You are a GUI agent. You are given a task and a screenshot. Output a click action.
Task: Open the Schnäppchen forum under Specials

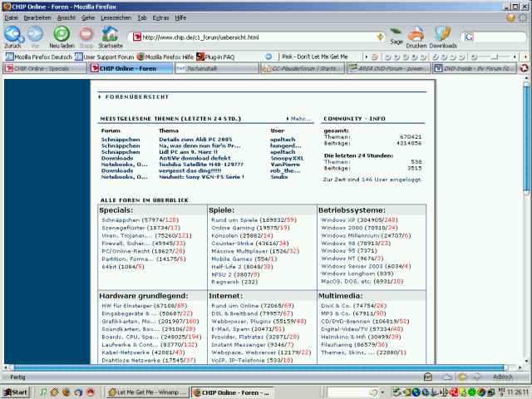(x=121, y=219)
